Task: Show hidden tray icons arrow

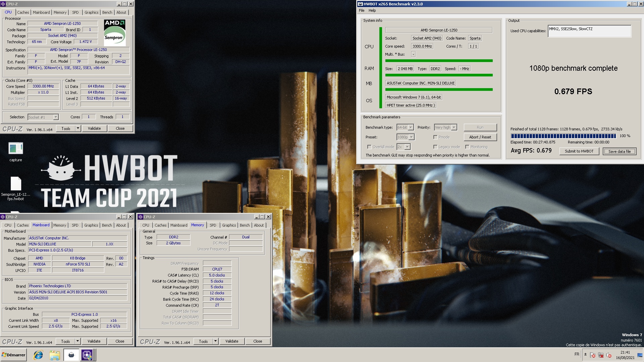Action: (x=585, y=355)
